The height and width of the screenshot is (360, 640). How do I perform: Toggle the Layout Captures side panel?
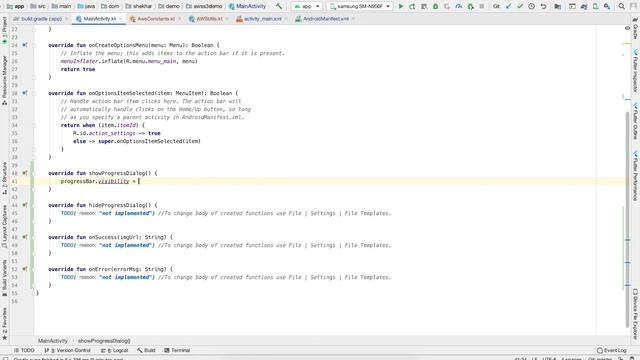pos(4,227)
